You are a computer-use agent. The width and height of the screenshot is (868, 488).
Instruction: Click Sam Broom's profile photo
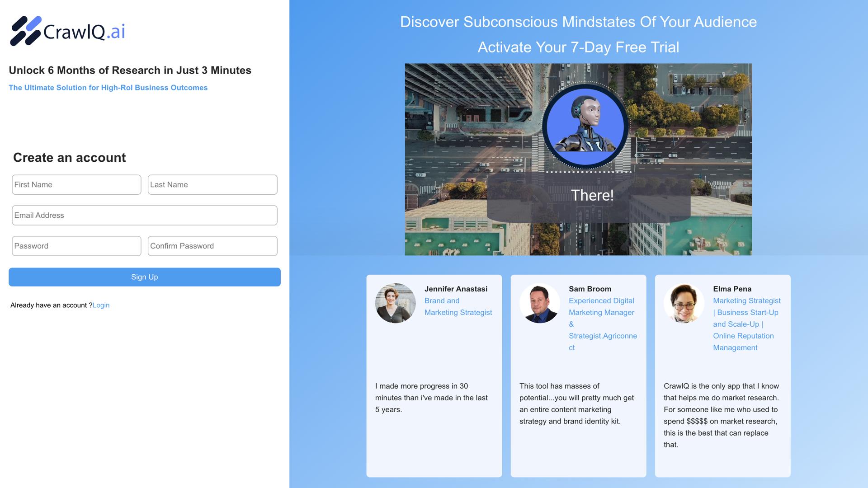(539, 303)
